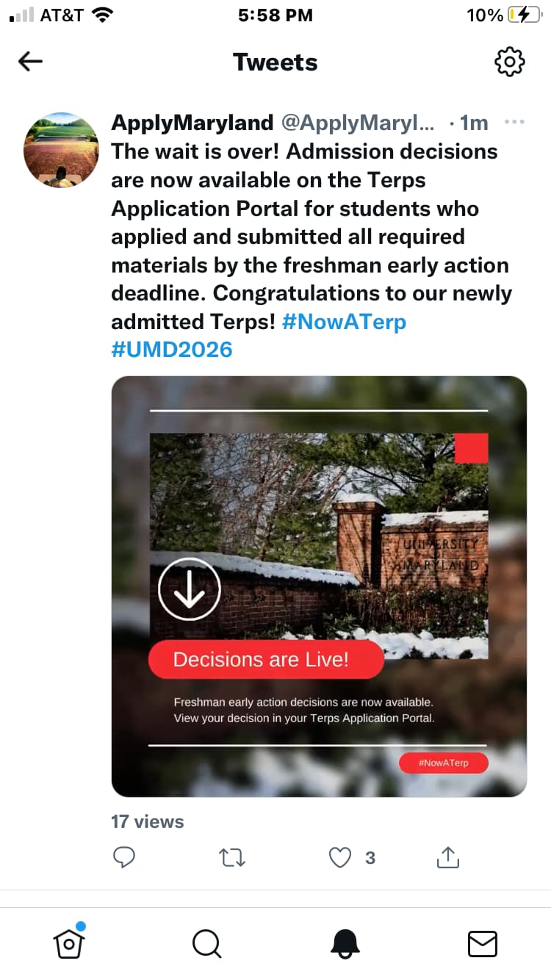Open the Decisions are Live image
The image size is (551, 980).
click(319, 586)
